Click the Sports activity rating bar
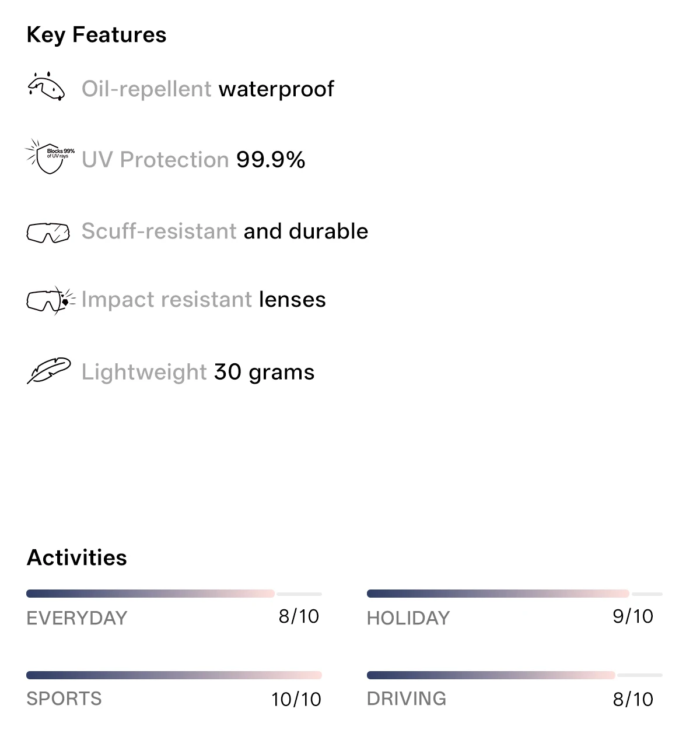 coord(174,675)
